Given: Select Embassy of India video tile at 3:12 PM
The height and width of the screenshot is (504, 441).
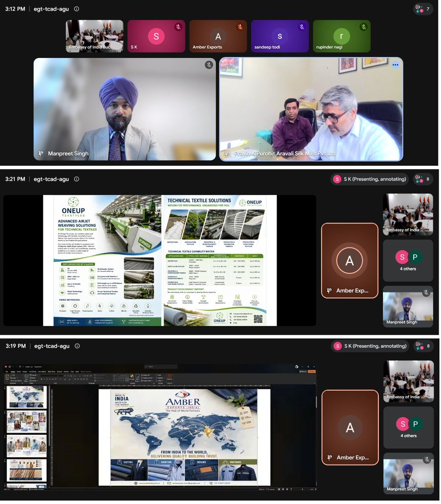Looking at the screenshot, I should click(x=95, y=36).
